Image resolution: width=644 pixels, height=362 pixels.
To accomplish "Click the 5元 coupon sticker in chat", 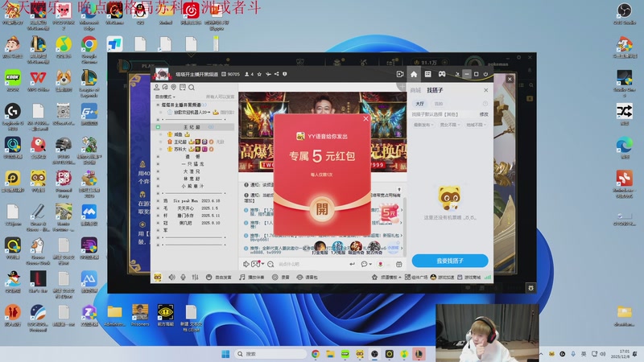I will [x=390, y=213].
